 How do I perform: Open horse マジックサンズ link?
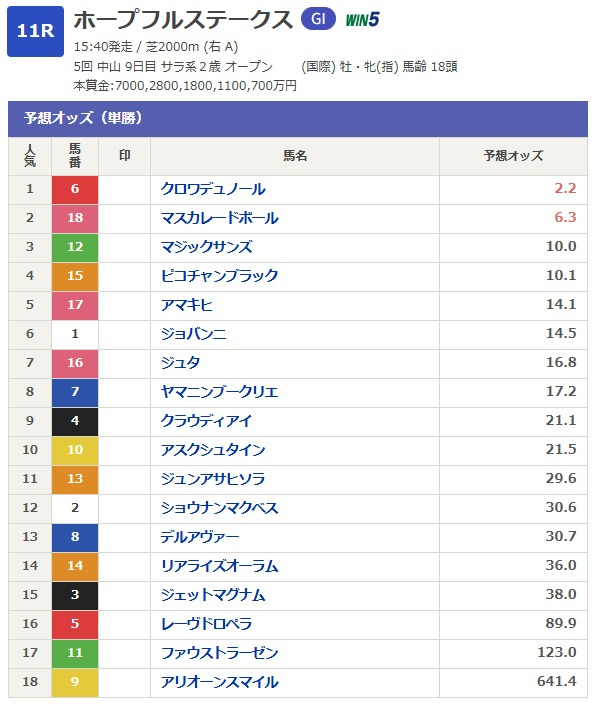[207, 247]
